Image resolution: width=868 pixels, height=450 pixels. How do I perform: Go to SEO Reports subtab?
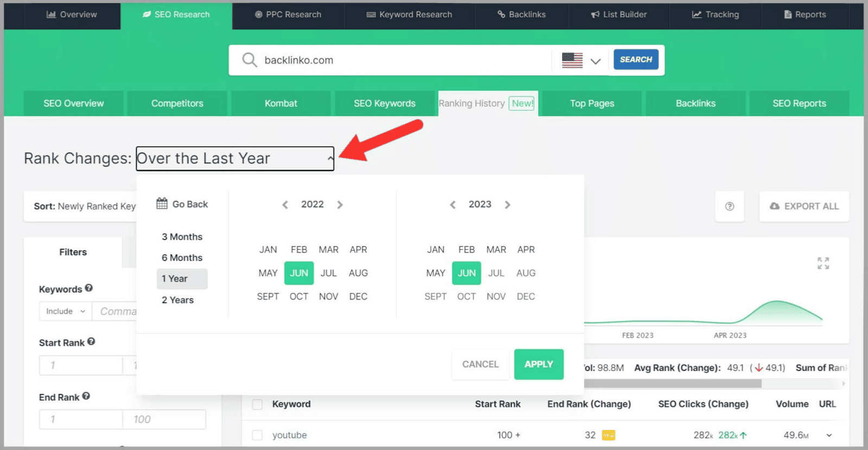pyautogui.click(x=799, y=104)
